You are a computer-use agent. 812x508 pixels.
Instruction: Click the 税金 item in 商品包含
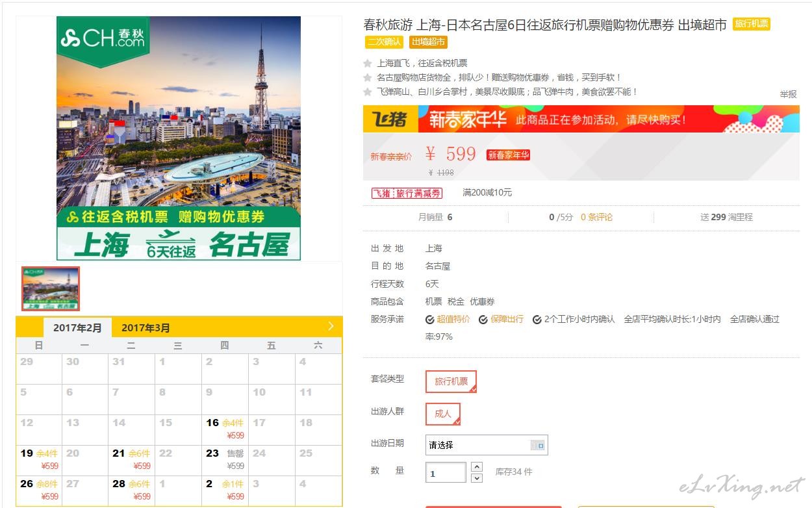[x=456, y=301]
